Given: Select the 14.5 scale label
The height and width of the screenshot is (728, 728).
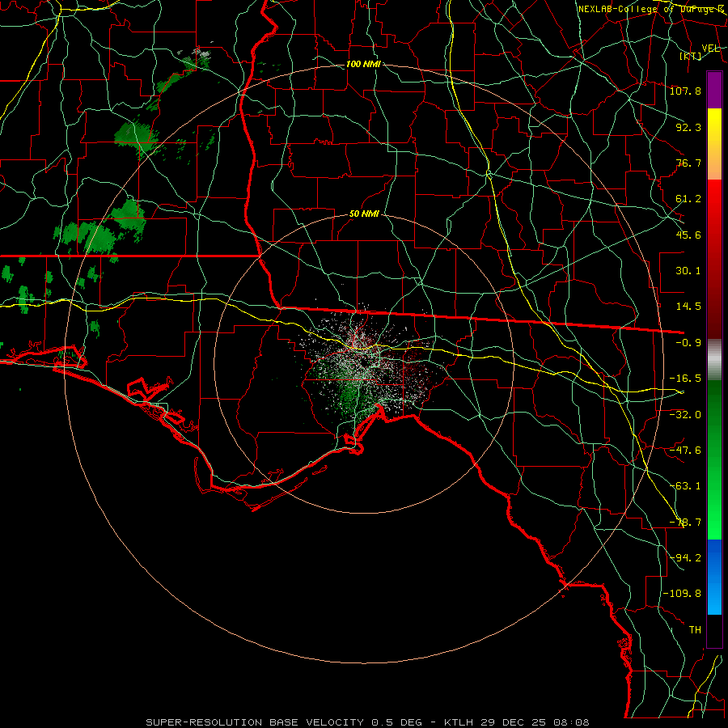Looking at the screenshot, I should (688, 307).
